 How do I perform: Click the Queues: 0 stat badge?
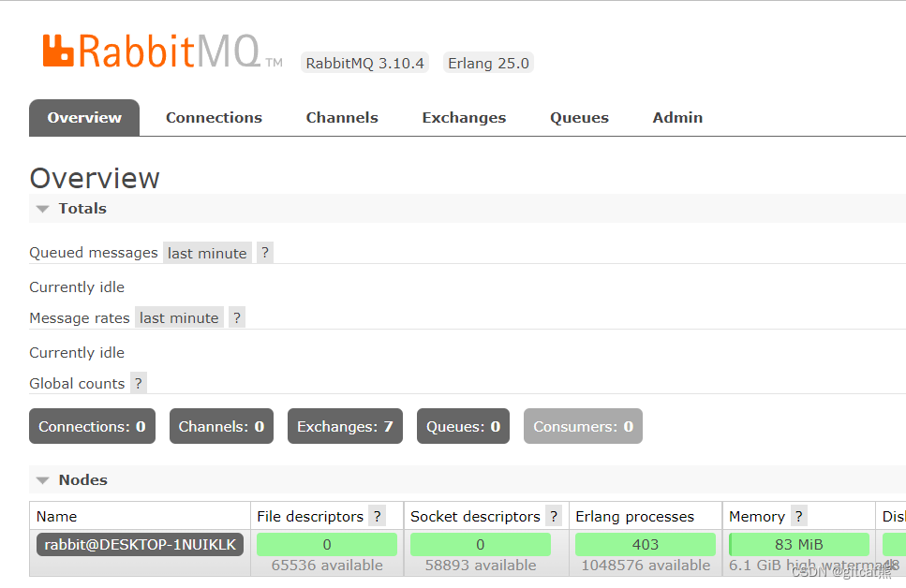click(463, 426)
